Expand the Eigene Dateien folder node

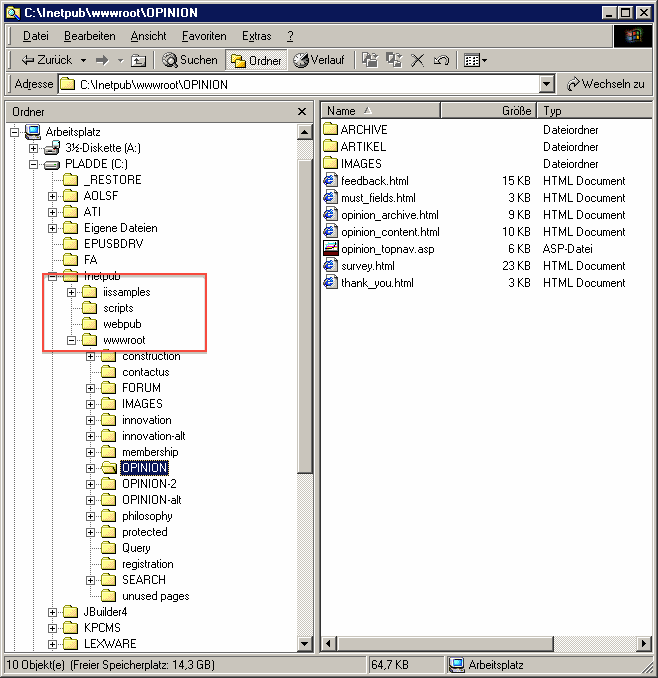(52, 228)
